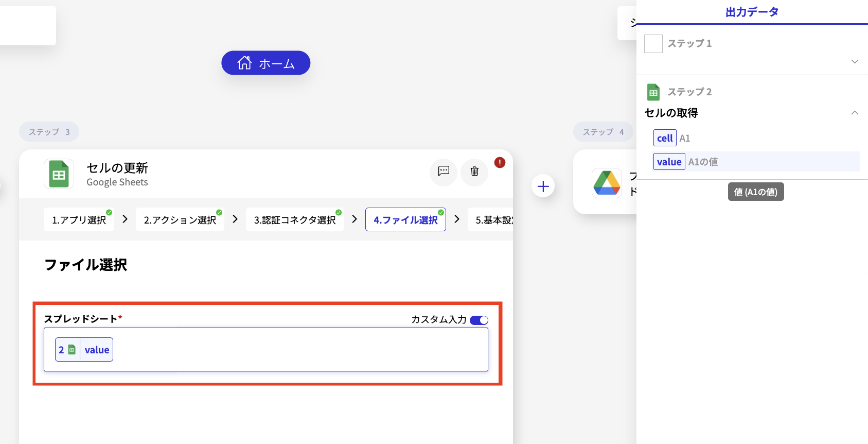Go to 1.アプリ選択 step tab
The height and width of the screenshot is (444, 868).
tap(79, 220)
